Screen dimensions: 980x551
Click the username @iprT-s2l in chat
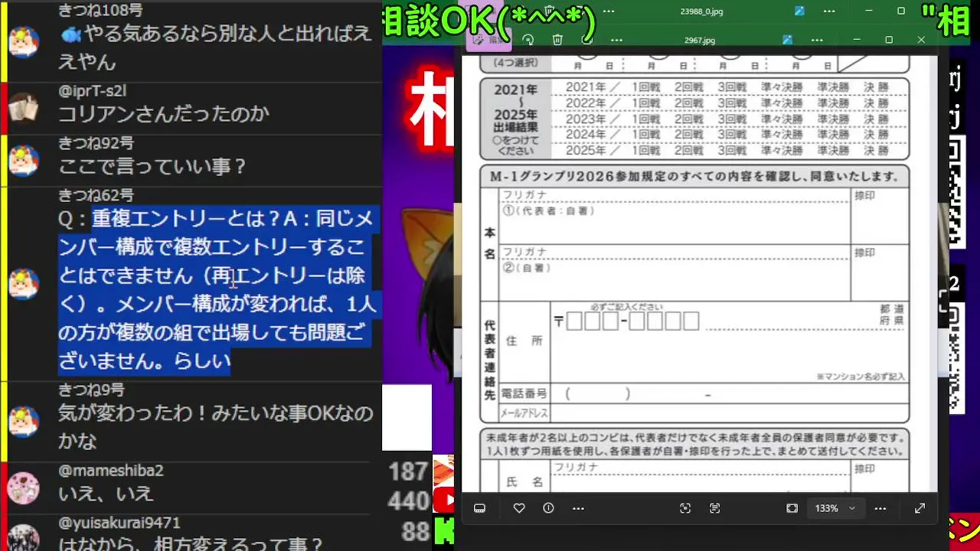[93, 91]
